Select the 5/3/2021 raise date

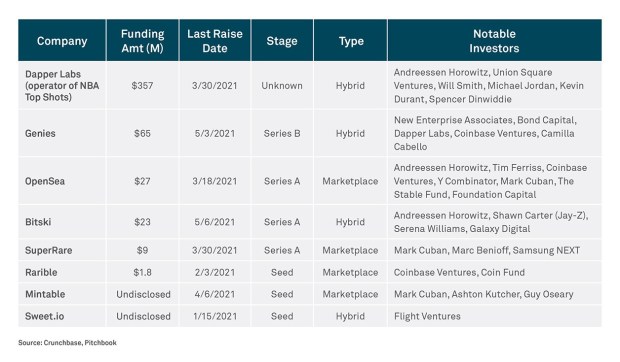tap(215, 133)
